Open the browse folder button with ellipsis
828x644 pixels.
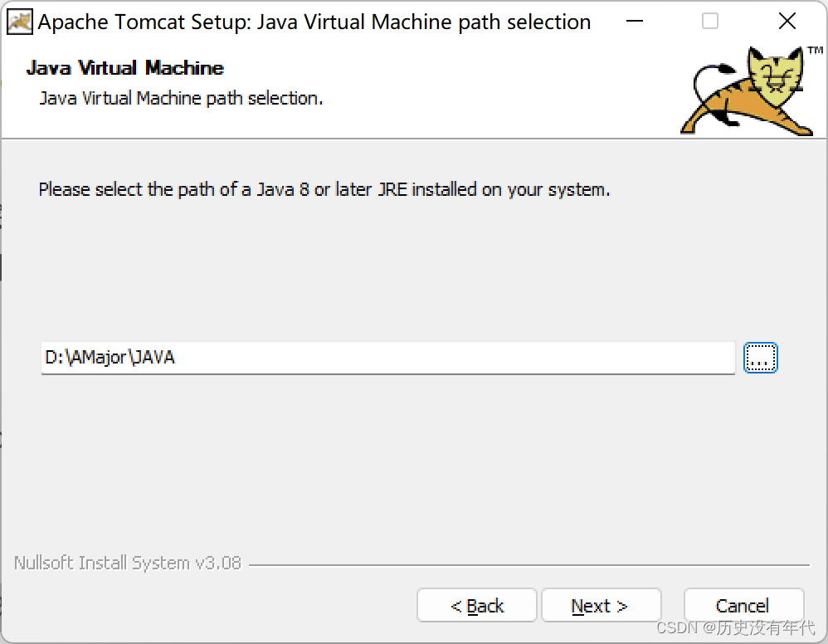(x=760, y=358)
